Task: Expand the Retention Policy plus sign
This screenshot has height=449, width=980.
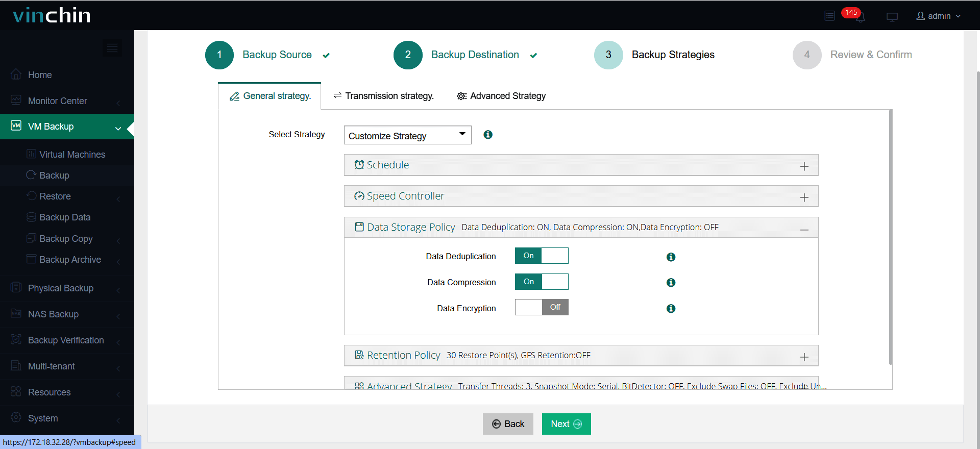Action: 804,357
